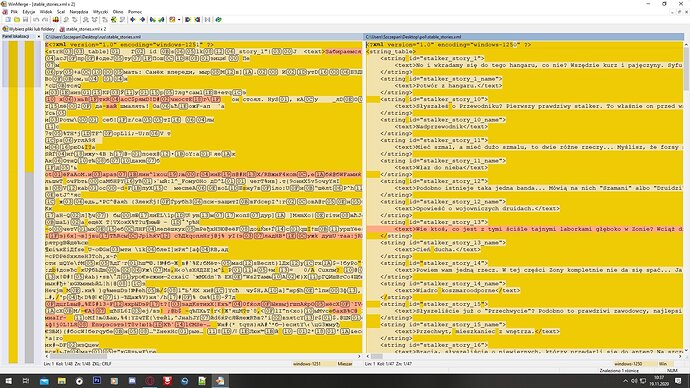Open the dropdown arrow beside the options icon

pos(179,20)
